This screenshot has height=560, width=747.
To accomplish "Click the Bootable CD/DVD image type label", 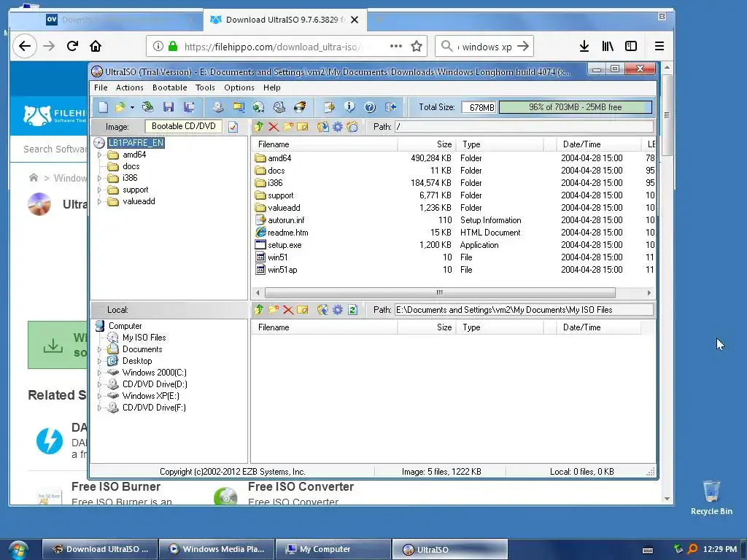I will coord(183,126).
